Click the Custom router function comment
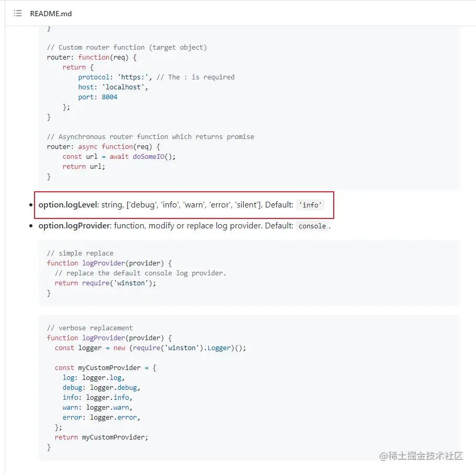Image resolution: width=476 pixels, height=474 pixels. pyautogui.click(x=127, y=48)
